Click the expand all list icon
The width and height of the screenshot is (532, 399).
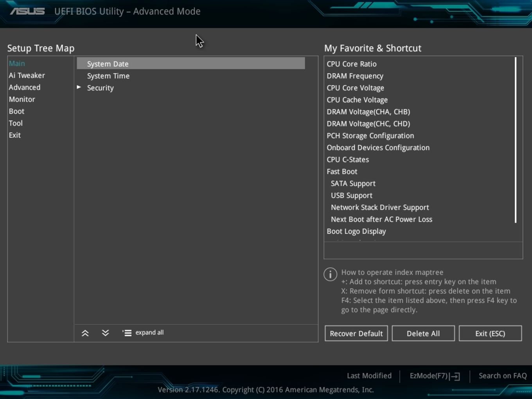(127, 333)
